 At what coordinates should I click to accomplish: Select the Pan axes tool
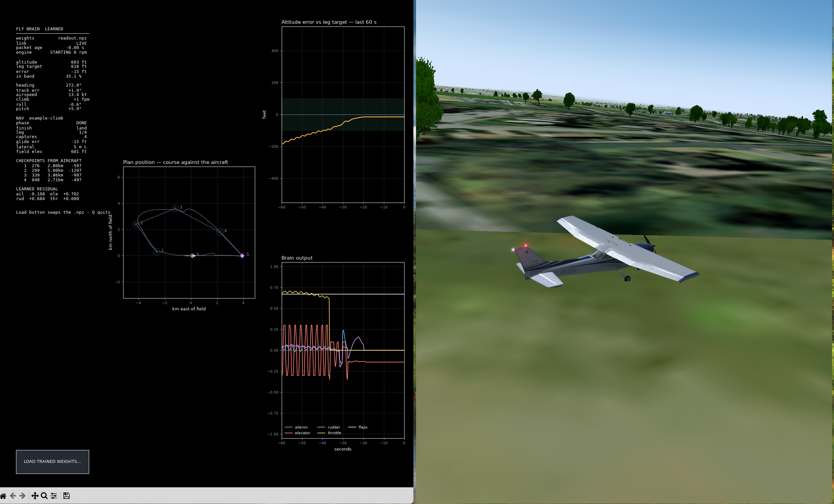(x=35, y=496)
